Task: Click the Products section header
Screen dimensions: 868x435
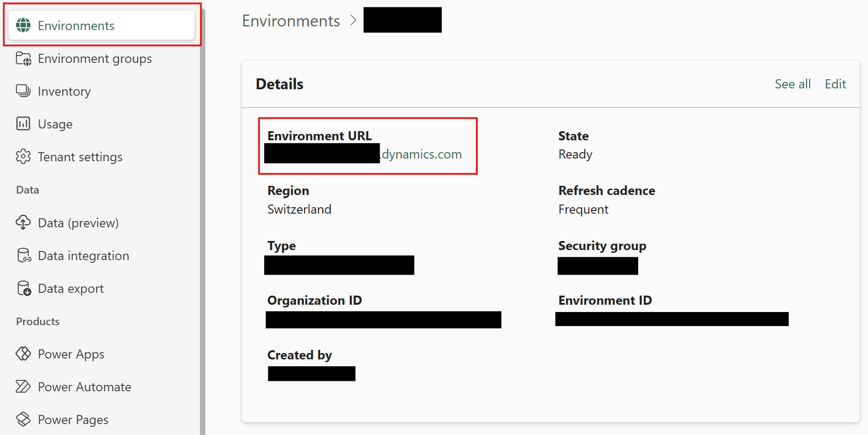Action: pos(38,321)
